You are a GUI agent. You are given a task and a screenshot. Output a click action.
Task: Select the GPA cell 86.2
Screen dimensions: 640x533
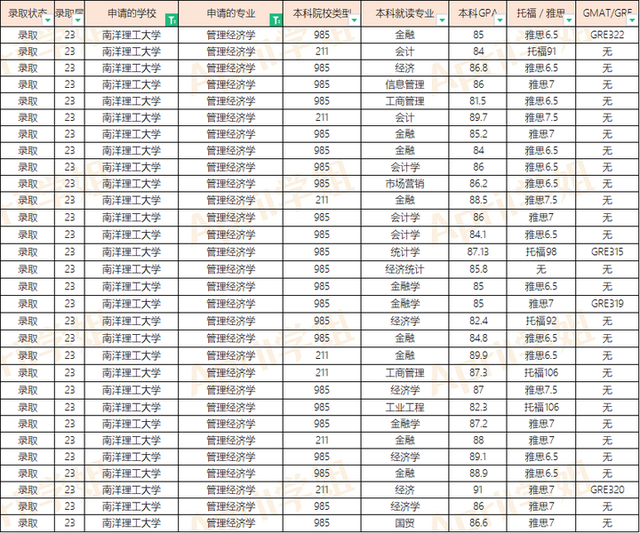[478, 184]
